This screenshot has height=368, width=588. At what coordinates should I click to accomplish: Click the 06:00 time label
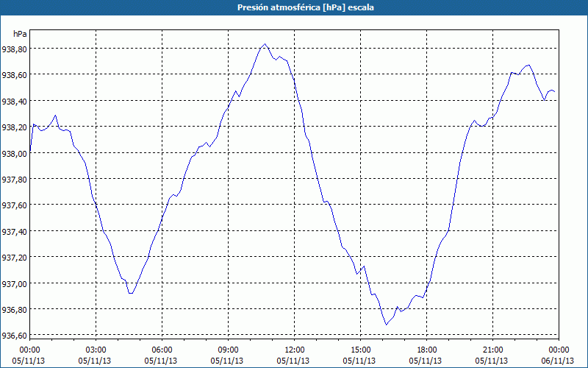(162, 350)
